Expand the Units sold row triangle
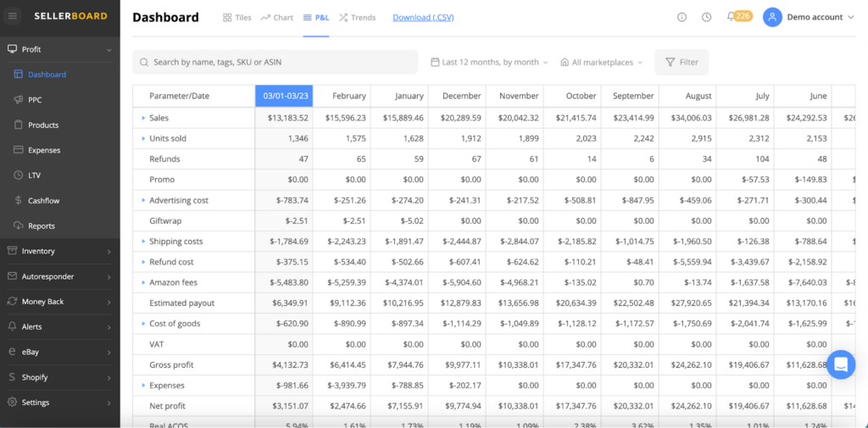Image resolution: width=868 pixels, height=428 pixels. pyautogui.click(x=142, y=138)
